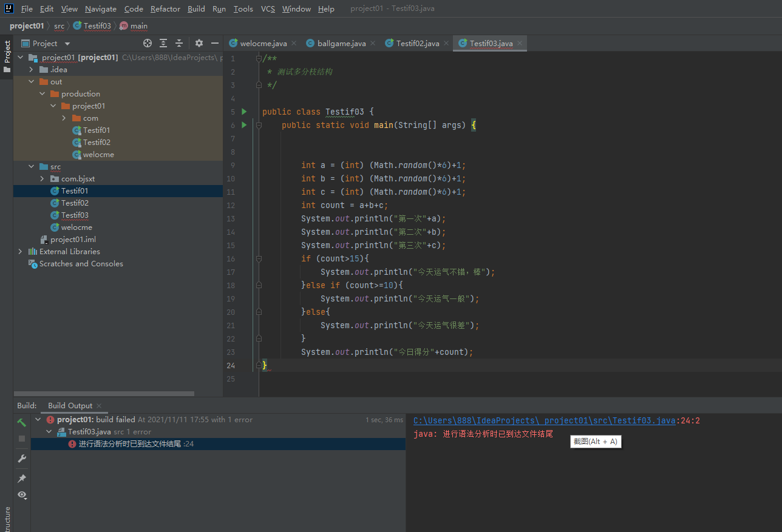
Task: Collapse the src folder
Action: pos(31,167)
